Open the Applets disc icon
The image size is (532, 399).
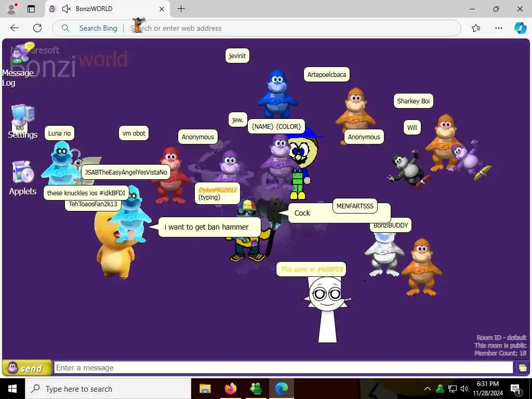23,172
